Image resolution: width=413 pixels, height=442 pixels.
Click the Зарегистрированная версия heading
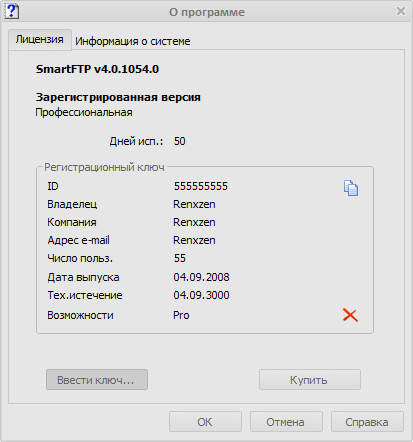pos(118,97)
